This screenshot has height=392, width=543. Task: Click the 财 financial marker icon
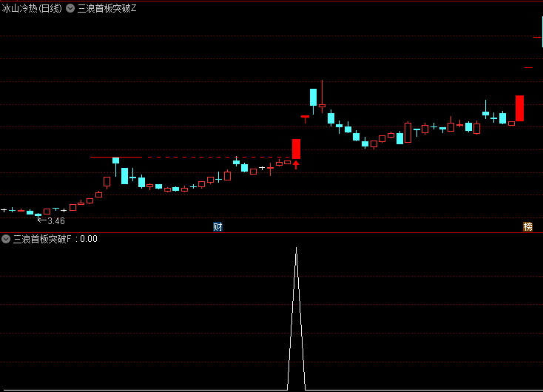click(x=217, y=227)
